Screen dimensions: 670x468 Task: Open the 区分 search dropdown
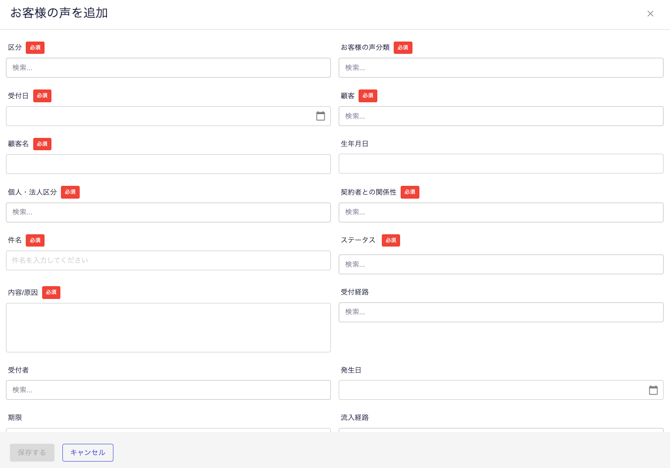click(168, 68)
